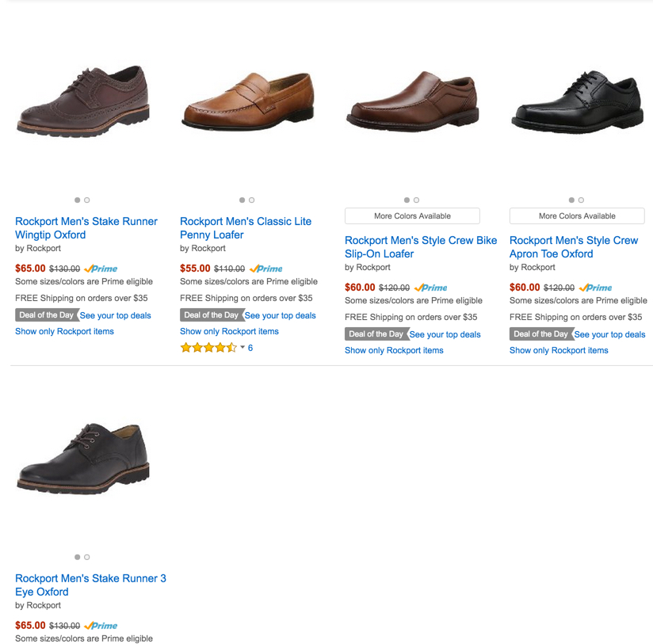The image size is (653, 644).
Task: Open More Colors Available for Apron Toe Oxford
Action: [x=577, y=216]
